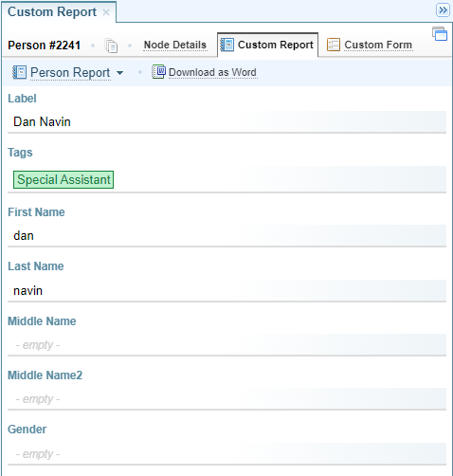This screenshot has width=453, height=476.
Task: Expand the Person Report dropdown arrow
Action: point(119,73)
